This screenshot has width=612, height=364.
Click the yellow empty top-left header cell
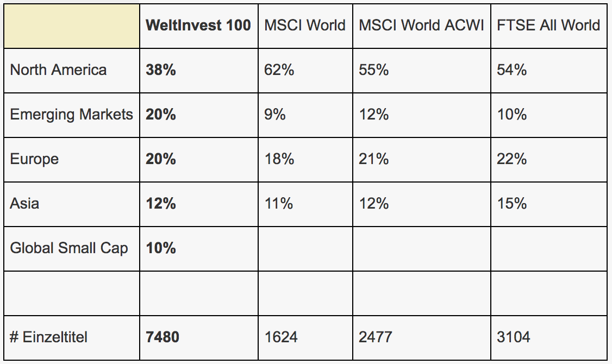(72, 26)
